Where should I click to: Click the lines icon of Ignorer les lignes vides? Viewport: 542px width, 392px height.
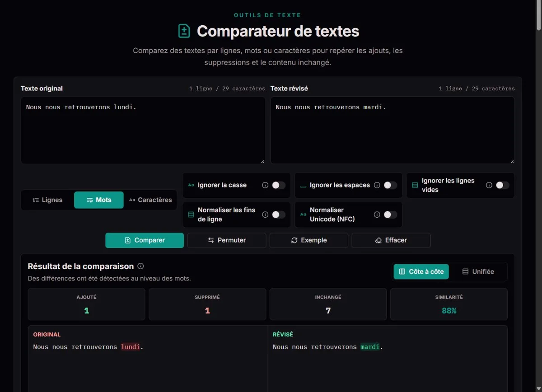(x=415, y=185)
